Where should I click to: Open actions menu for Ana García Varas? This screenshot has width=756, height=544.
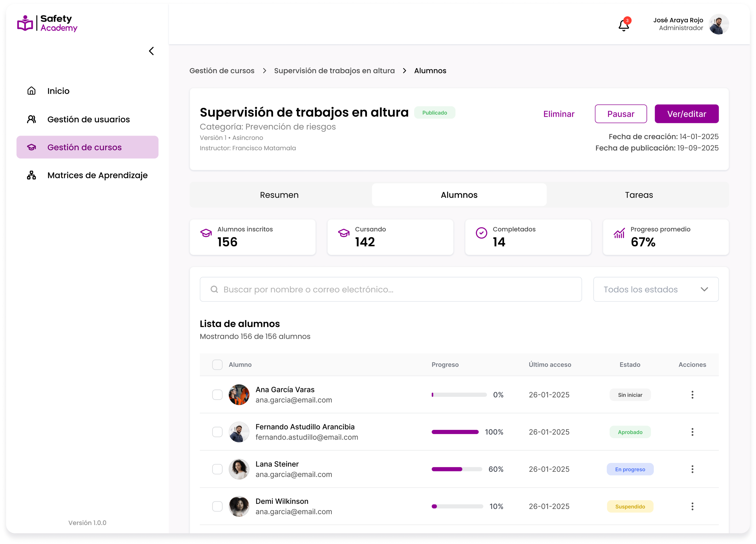pyautogui.click(x=692, y=395)
